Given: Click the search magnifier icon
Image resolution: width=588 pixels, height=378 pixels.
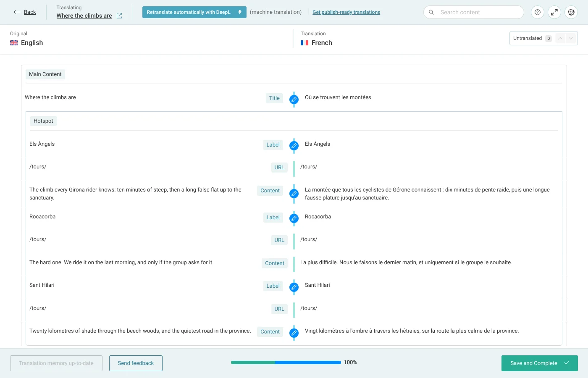Looking at the screenshot, I should pos(431,12).
